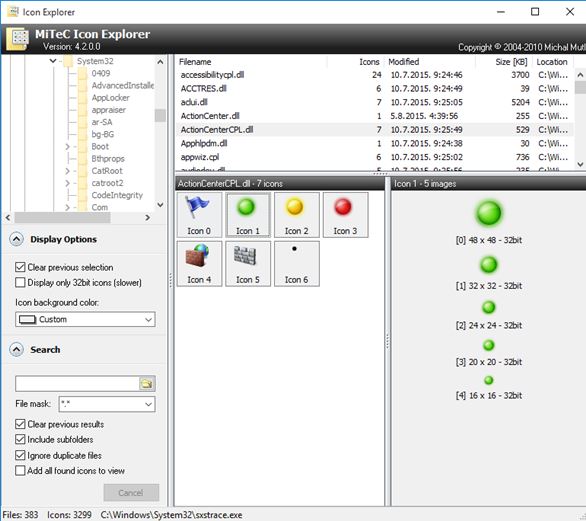Image resolution: width=586 pixels, height=521 pixels.
Task: Select the gray brick wall Icon 5
Action: 248,263
